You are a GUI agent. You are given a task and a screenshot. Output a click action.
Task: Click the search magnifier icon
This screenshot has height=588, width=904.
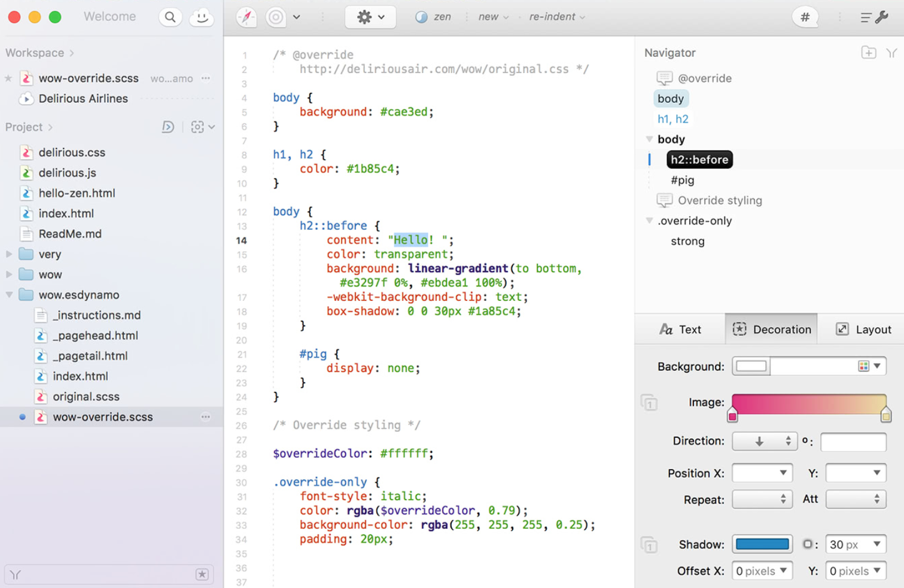pyautogui.click(x=171, y=17)
